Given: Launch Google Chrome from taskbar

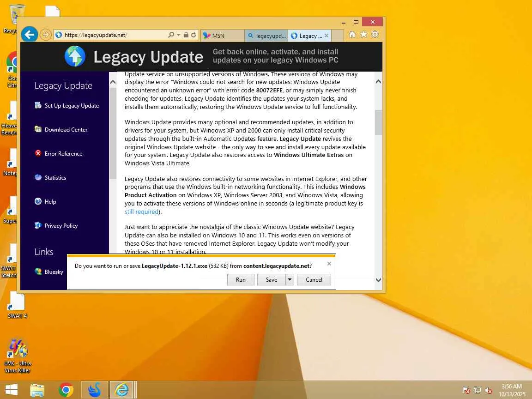Looking at the screenshot, I should tap(66, 390).
